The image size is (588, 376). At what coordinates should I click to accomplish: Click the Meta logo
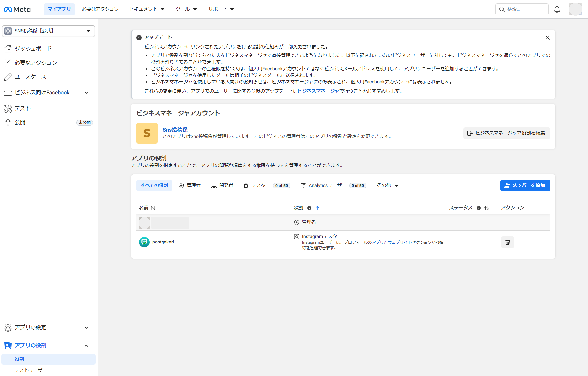tap(17, 9)
